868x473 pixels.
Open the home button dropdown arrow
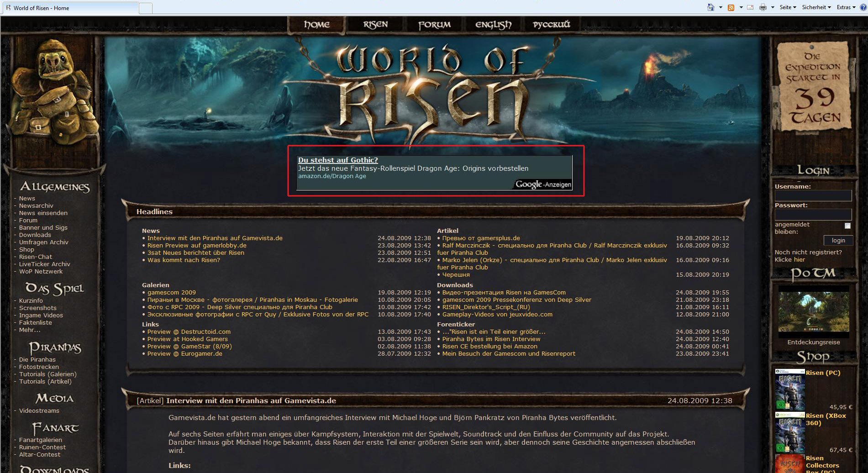pyautogui.click(x=721, y=7)
